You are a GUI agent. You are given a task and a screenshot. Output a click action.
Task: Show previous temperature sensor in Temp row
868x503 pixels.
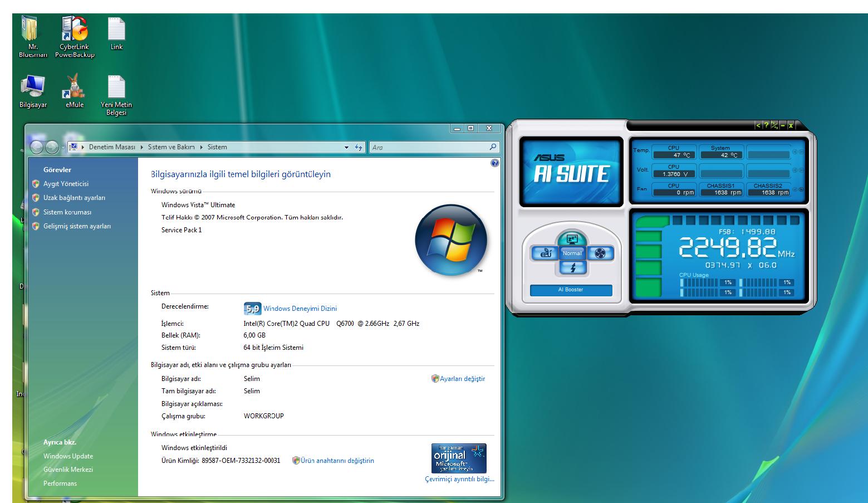coord(795,152)
